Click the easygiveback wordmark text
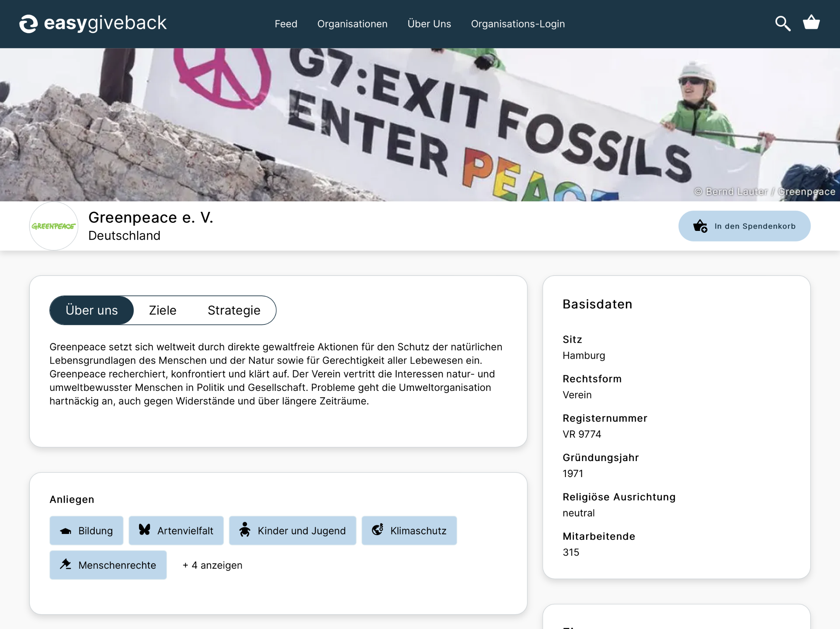The height and width of the screenshot is (629, 840). tap(105, 23)
